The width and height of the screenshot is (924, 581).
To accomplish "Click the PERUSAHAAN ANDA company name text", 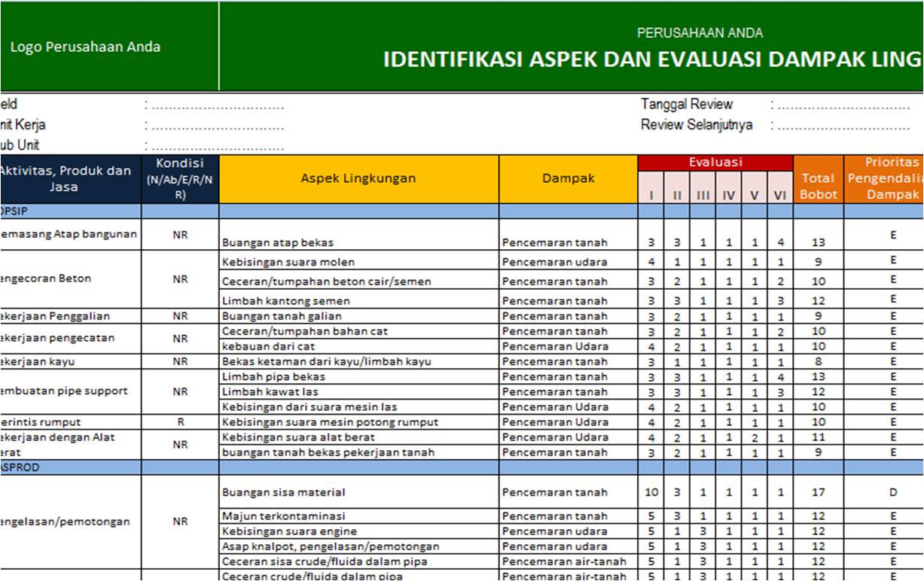I will point(700,33).
